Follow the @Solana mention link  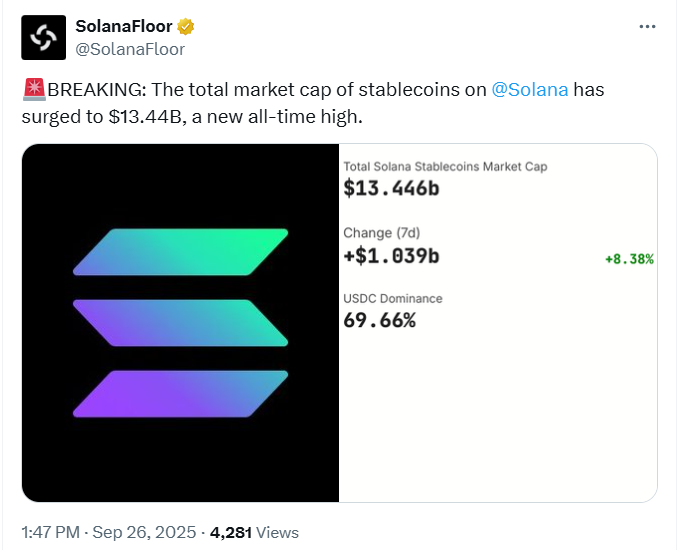(x=530, y=89)
